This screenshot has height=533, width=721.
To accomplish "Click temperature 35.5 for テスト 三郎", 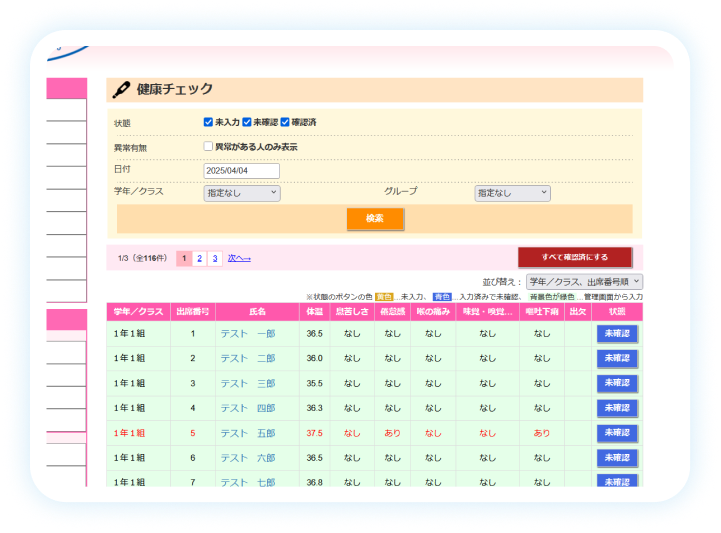I will coord(315,384).
